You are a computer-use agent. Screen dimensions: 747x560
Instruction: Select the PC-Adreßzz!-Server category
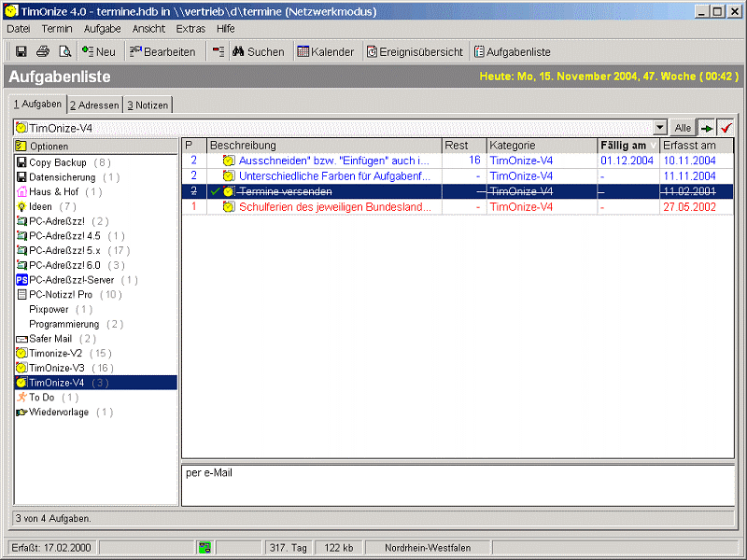[95, 280]
